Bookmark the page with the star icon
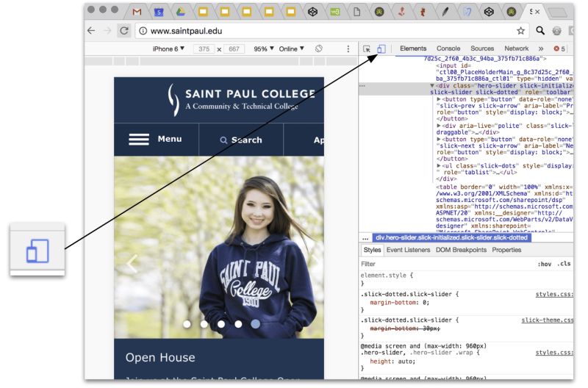 tap(520, 31)
